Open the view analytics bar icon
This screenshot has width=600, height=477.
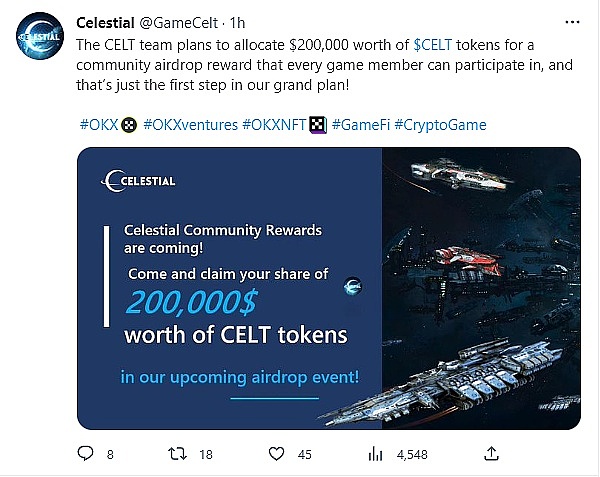coord(376,454)
